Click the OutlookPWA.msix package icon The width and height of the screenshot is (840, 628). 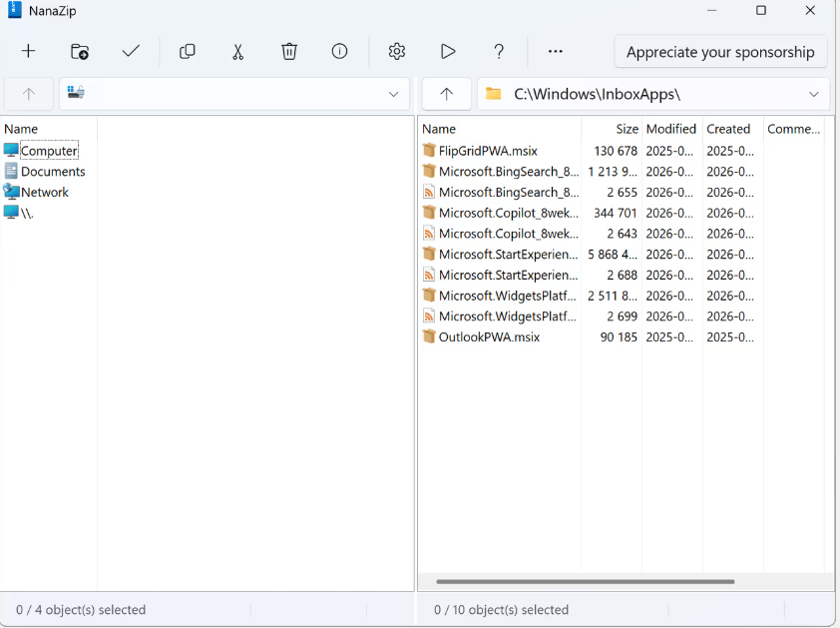point(429,336)
